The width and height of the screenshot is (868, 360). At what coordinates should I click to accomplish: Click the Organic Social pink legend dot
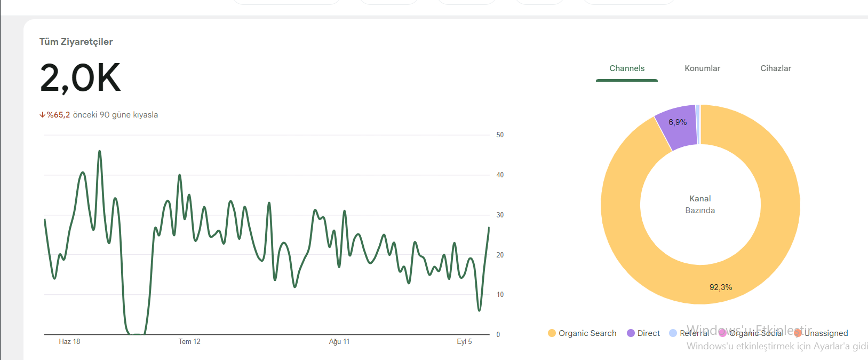(722, 333)
